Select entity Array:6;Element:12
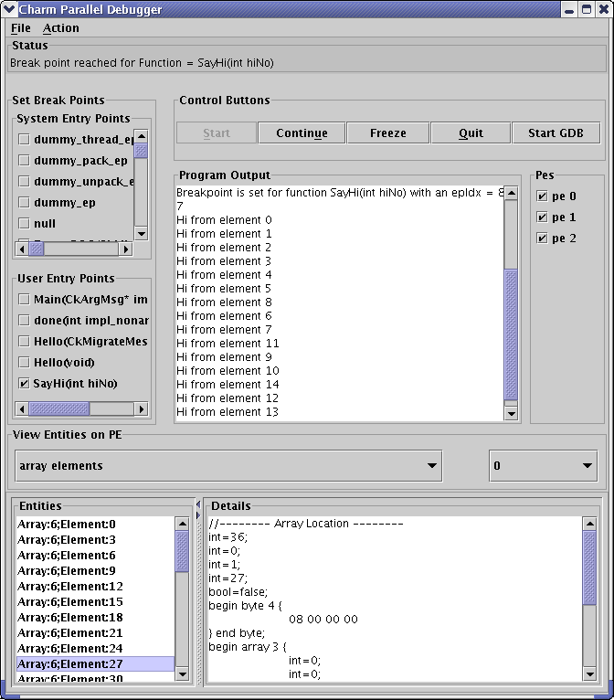614x700 pixels. tap(96, 587)
